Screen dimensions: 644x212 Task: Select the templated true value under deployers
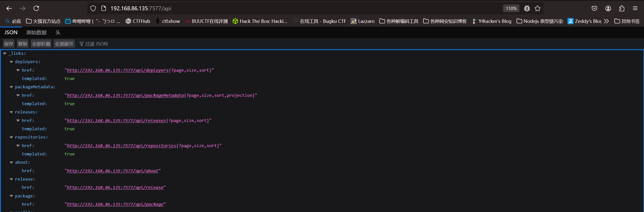click(x=69, y=78)
